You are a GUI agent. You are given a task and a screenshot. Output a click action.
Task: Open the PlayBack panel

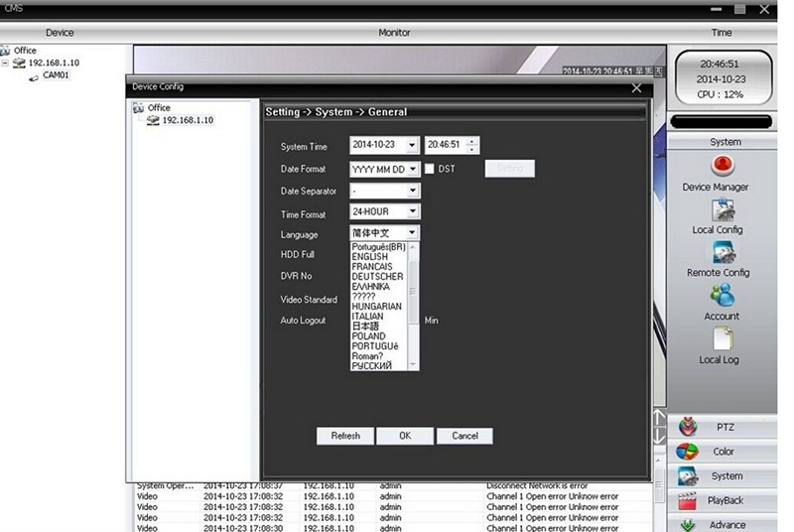click(725, 501)
